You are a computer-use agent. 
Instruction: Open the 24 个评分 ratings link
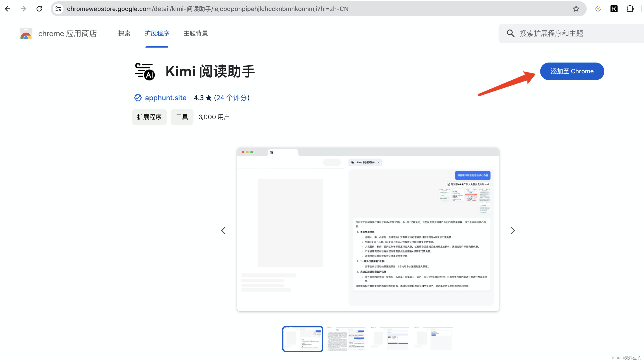coord(231,98)
